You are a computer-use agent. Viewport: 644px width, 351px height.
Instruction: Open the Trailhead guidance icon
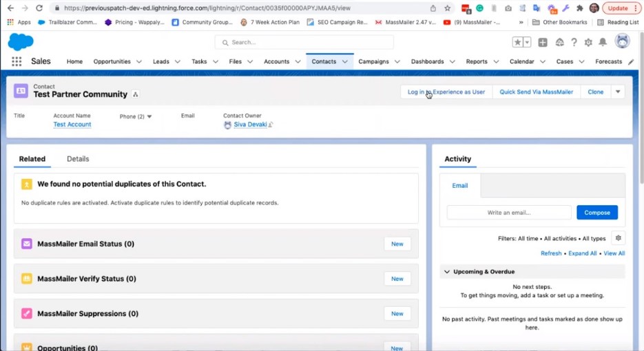[559, 42]
